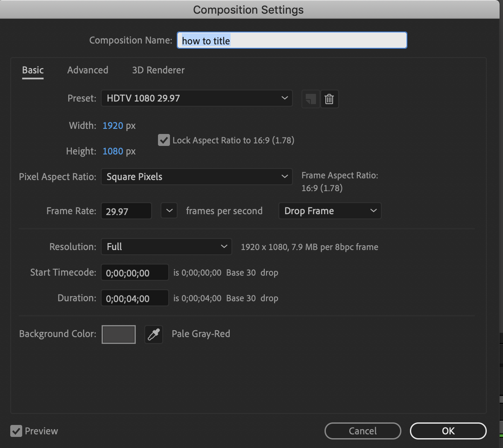Click the Cancel button
503x448 pixels.
tap(363, 431)
